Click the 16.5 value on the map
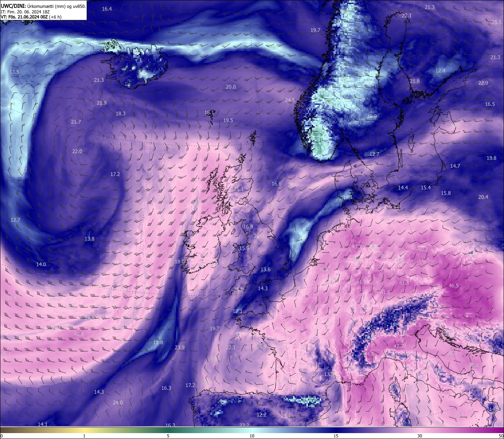Screen dimensions: 504x439 pos(490,104)
